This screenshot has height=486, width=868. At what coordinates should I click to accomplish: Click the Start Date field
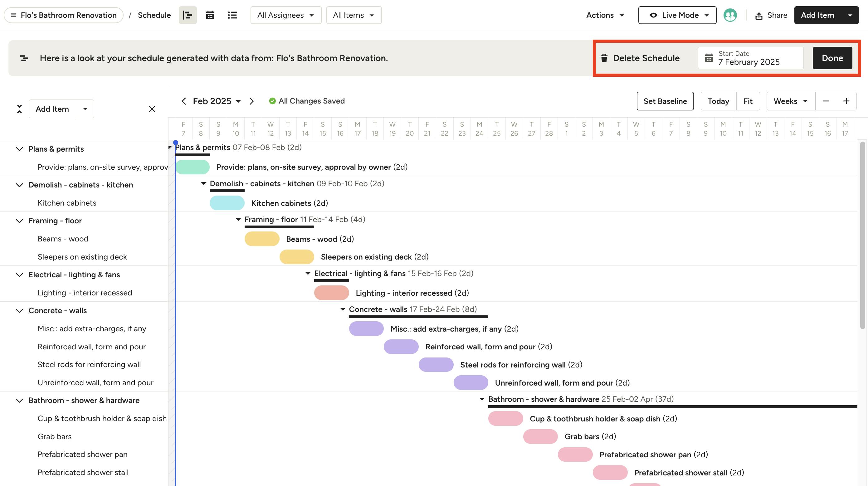[751, 58]
